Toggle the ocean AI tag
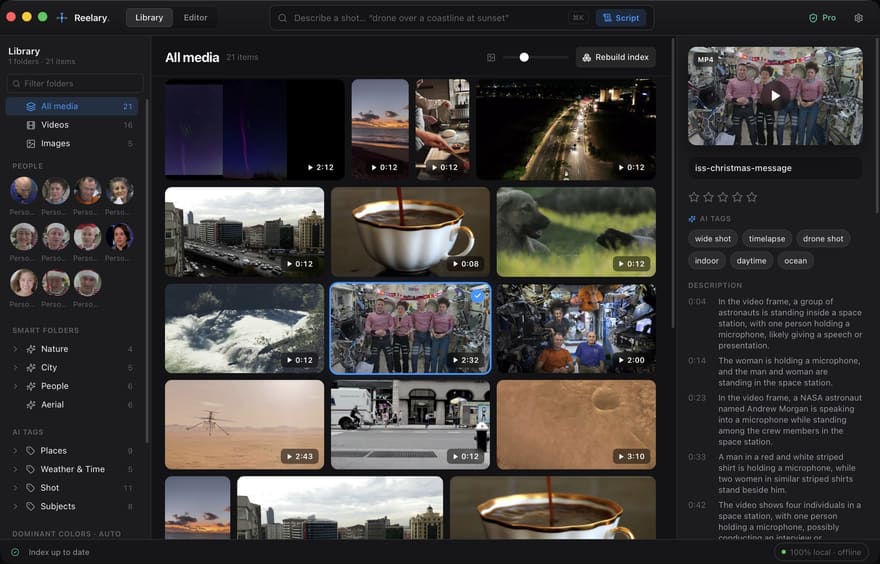The width and height of the screenshot is (880, 564). [795, 260]
